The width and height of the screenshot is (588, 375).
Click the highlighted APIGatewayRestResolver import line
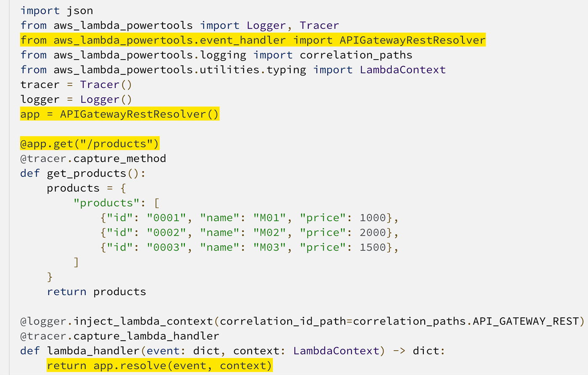coord(253,40)
